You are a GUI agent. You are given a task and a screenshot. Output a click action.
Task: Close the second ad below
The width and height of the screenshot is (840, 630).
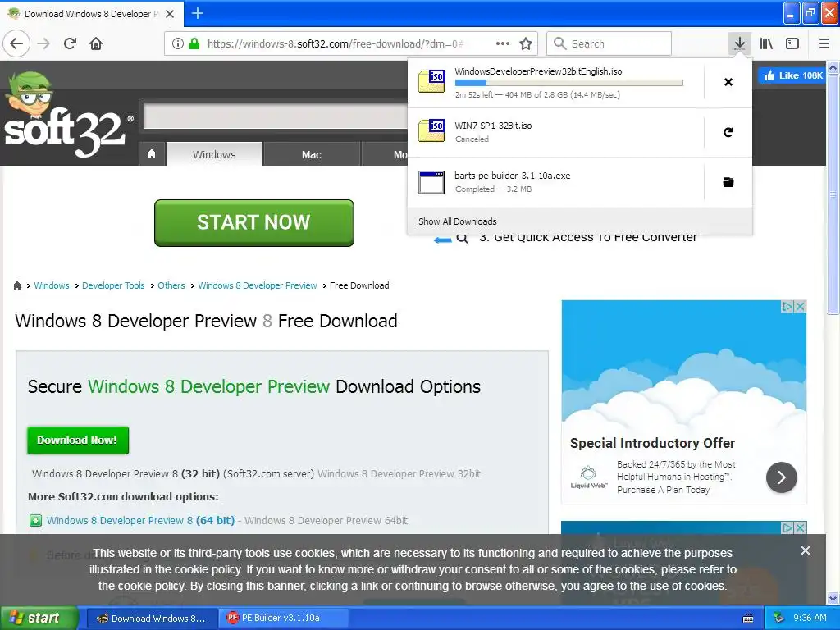[x=800, y=527]
